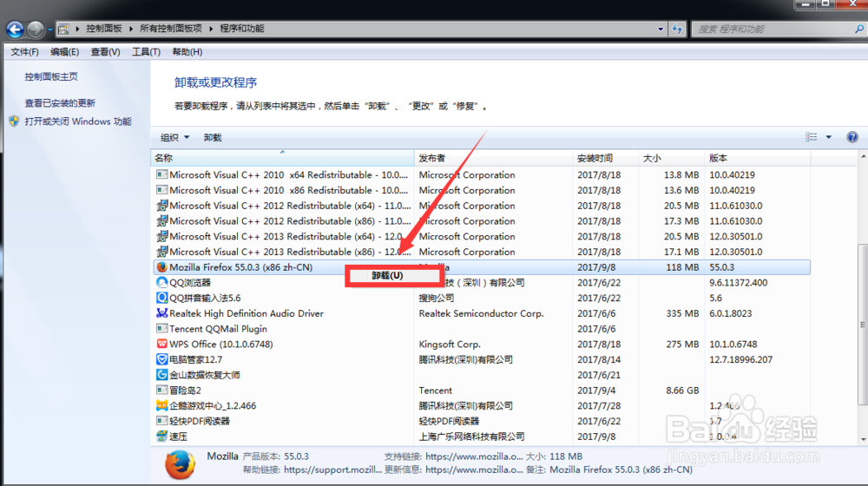
Task: Click the address bar refresh button
Action: pos(677,29)
